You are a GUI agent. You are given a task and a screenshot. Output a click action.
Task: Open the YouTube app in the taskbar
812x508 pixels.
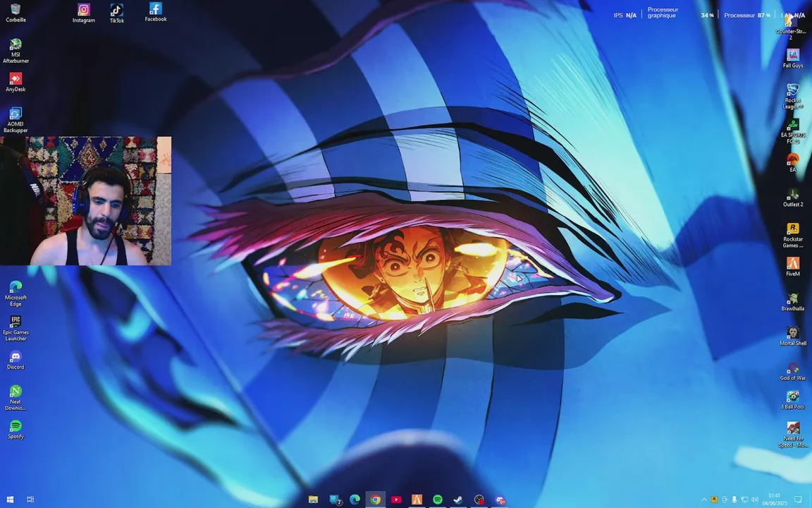396,500
